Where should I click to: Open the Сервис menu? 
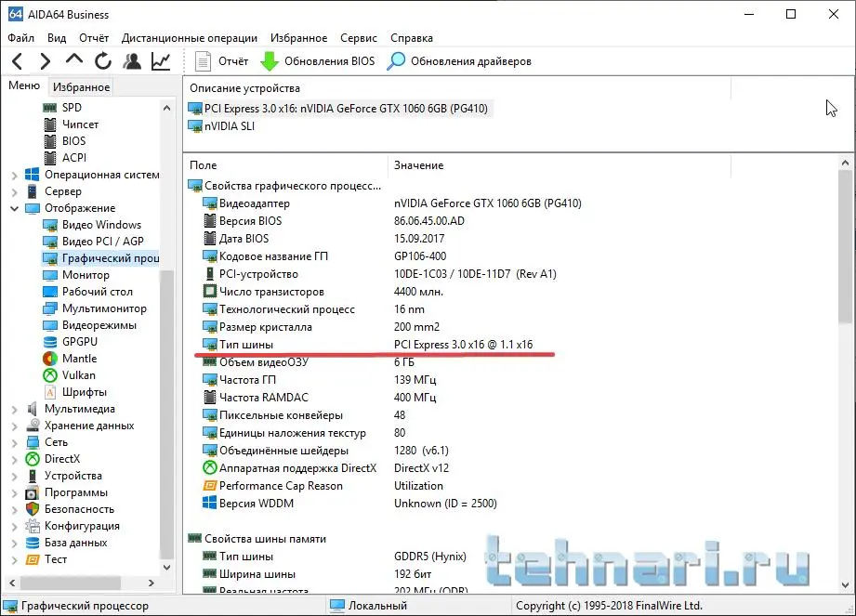(x=359, y=38)
